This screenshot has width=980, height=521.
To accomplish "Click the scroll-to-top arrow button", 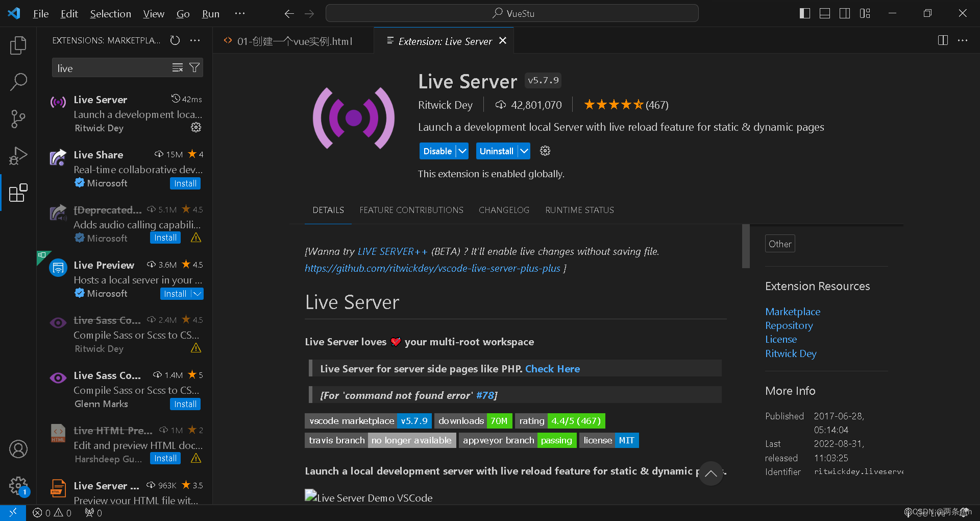I will (x=710, y=473).
